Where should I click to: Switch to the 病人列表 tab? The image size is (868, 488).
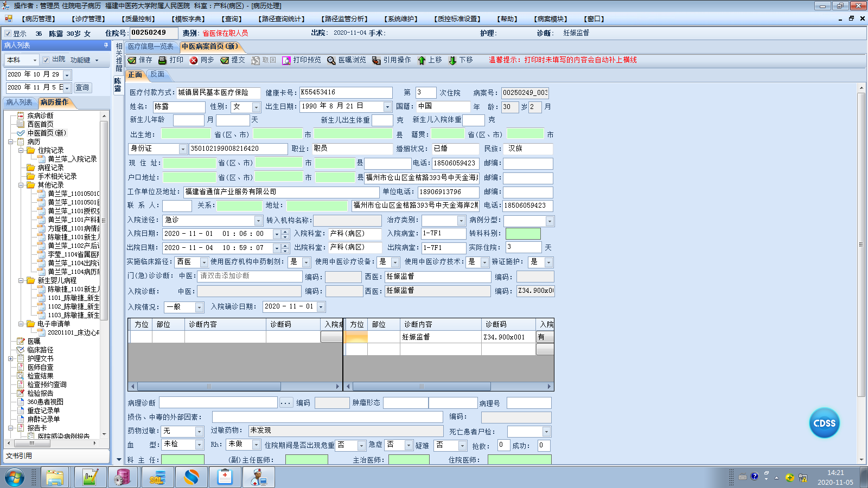click(19, 102)
